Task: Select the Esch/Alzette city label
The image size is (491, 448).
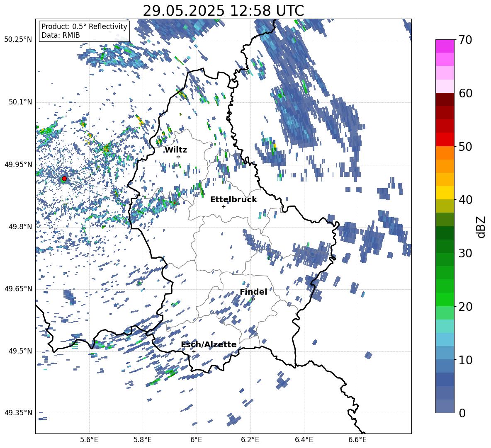Action: pyautogui.click(x=209, y=345)
